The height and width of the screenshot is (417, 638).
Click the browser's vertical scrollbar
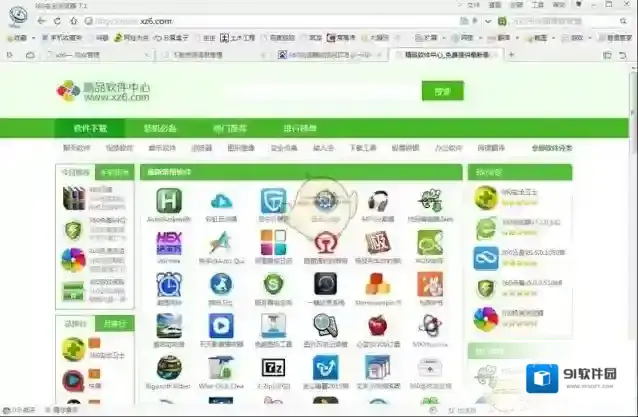(x=633, y=200)
